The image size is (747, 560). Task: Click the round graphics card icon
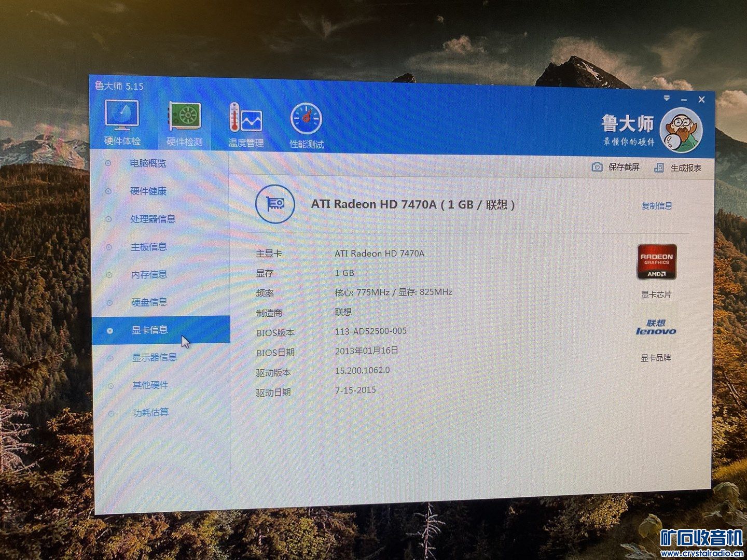click(275, 204)
